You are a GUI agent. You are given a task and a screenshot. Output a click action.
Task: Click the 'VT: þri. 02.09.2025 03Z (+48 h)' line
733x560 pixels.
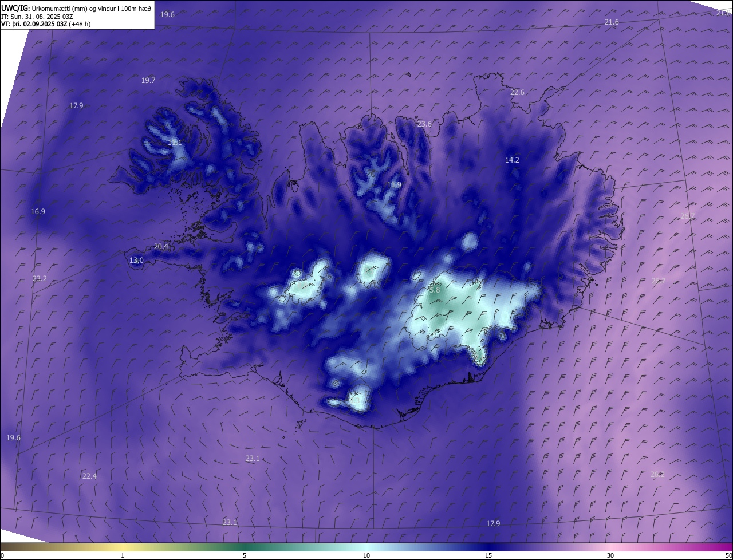[x=46, y=24]
